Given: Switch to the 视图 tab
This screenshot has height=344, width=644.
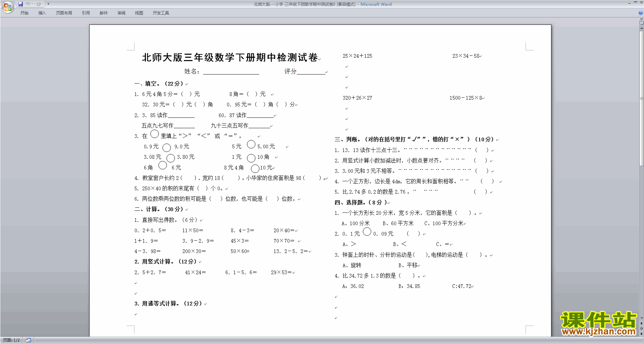Looking at the screenshot, I should tap(139, 13).
